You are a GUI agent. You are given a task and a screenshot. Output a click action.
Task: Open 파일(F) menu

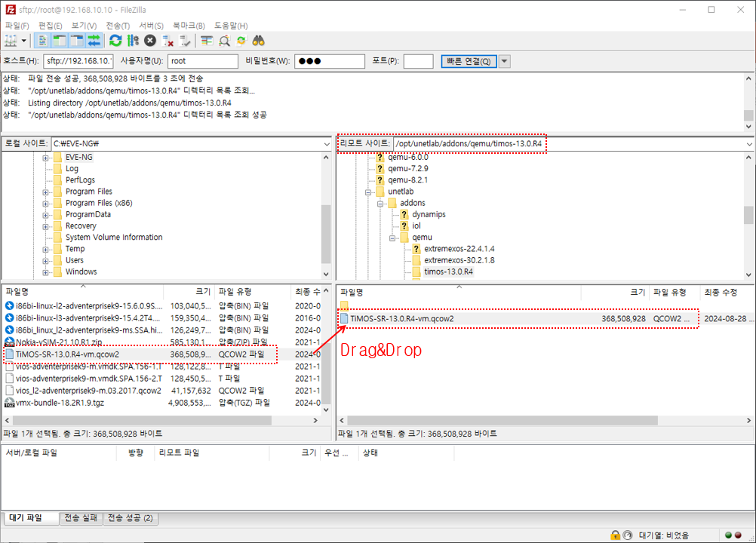(x=17, y=26)
